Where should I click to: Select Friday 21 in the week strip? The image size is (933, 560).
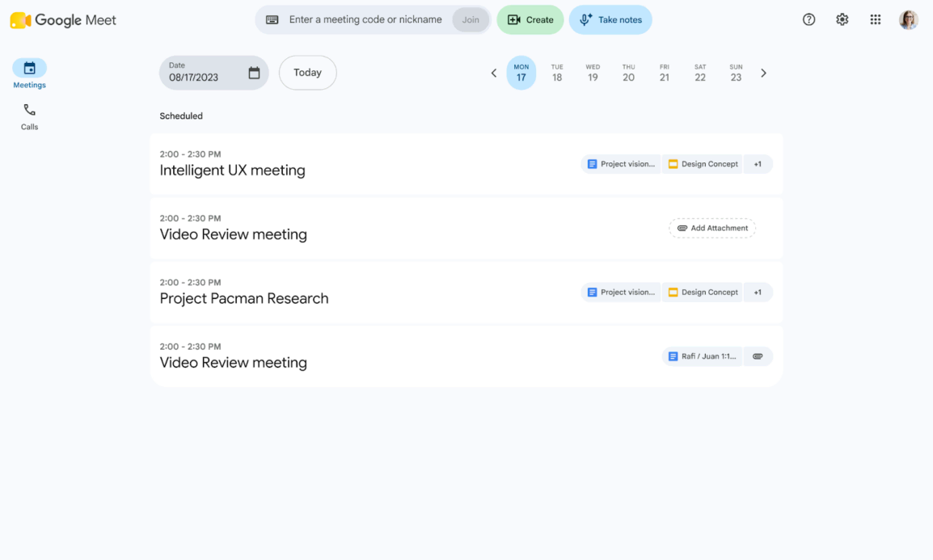point(664,73)
